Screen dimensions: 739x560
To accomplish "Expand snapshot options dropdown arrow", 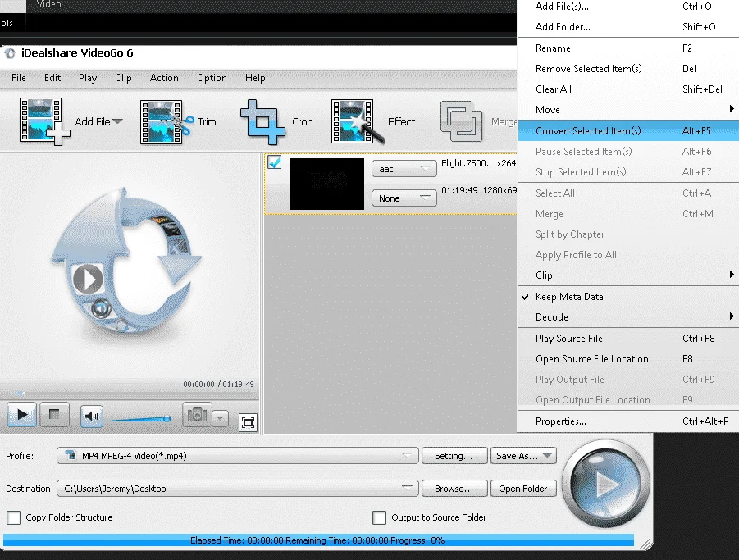I will (x=220, y=418).
